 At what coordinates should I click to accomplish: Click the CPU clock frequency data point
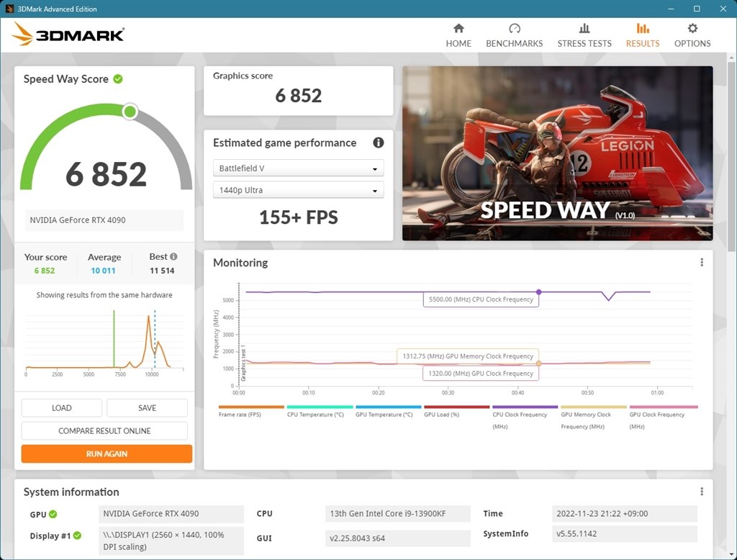point(538,292)
